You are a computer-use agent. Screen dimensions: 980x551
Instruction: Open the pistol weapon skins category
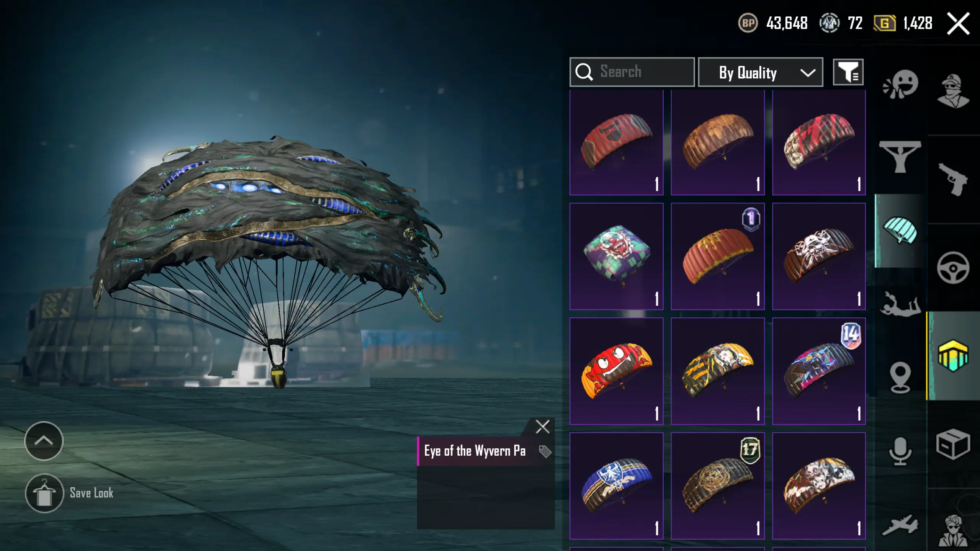tap(953, 179)
